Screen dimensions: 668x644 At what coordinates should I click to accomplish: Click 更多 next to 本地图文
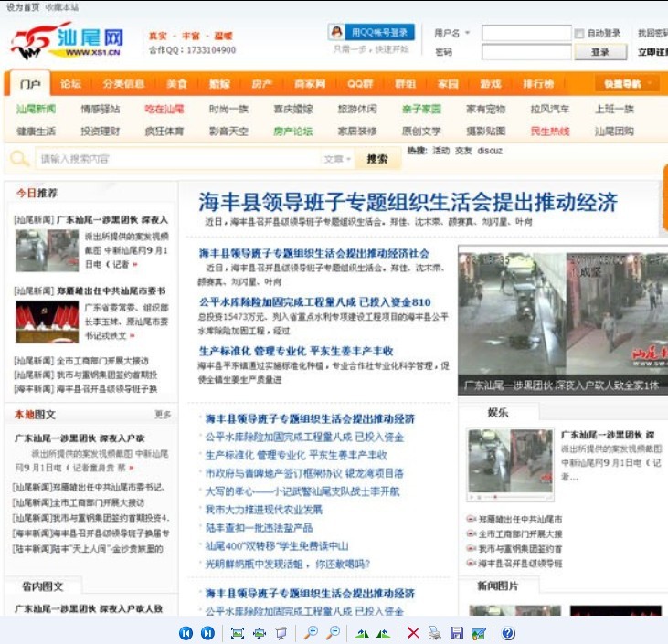[163, 415]
